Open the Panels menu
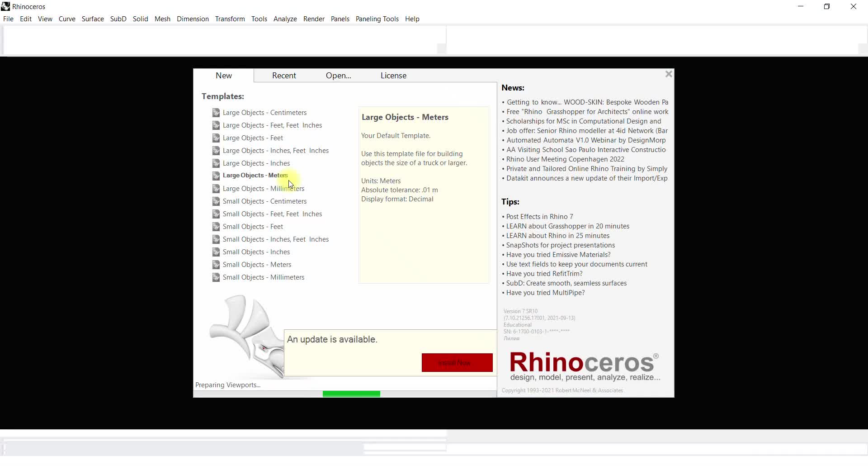The width and height of the screenshot is (868, 466). click(340, 19)
